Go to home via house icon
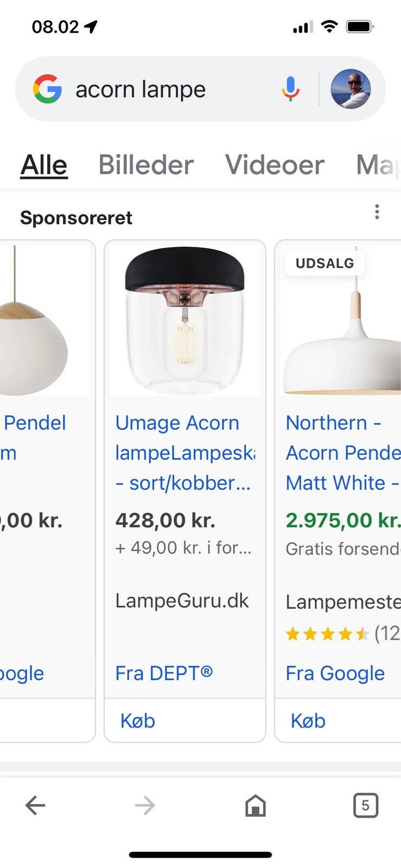This screenshot has height=868, width=401. click(256, 806)
